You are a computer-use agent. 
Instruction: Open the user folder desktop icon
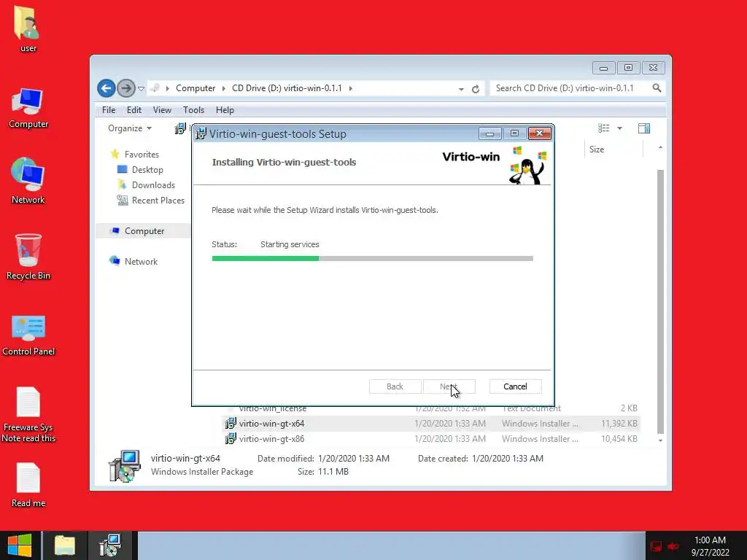(28, 28)
